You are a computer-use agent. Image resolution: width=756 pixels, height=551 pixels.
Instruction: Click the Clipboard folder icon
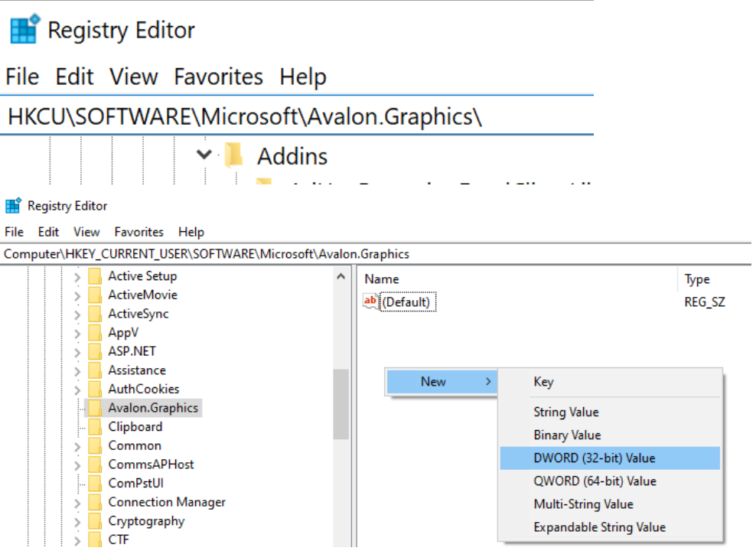click(95, 427)
